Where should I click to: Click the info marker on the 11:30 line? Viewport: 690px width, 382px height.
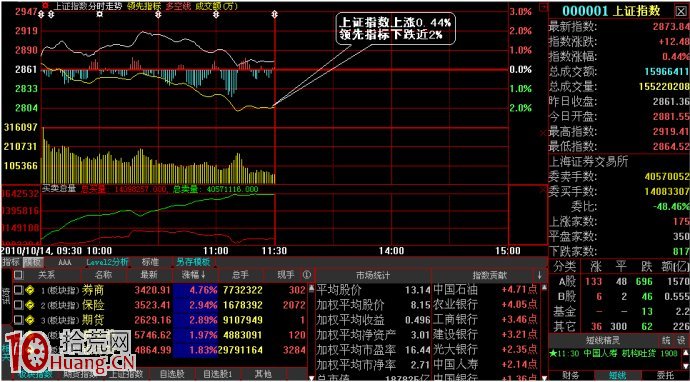pyautogui.click(x=275, y=15)
